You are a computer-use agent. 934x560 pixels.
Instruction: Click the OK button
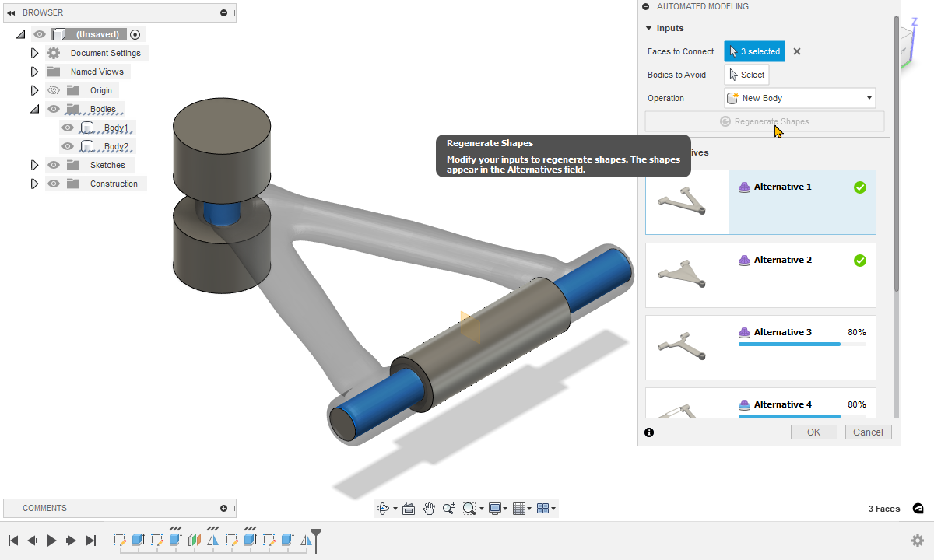[813, 432]
